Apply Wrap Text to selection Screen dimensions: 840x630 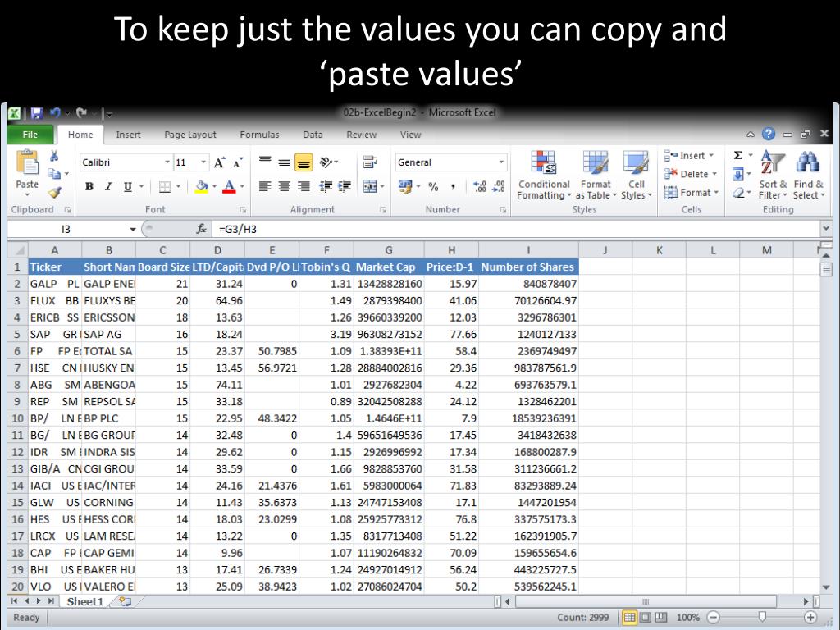pyautogui.click(x=370, y=162)
